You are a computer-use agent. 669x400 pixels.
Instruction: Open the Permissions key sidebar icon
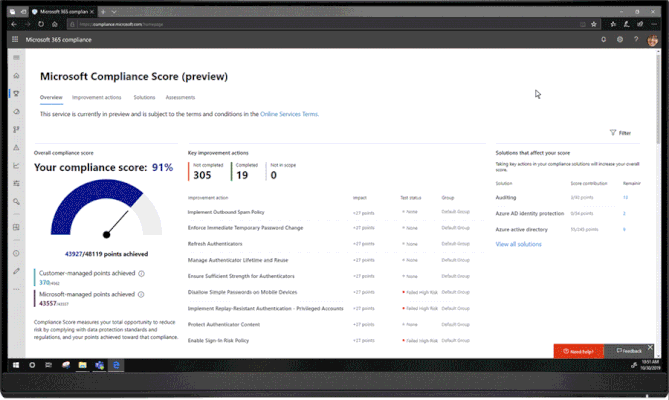pyautogui.click(x=16, y=201)
